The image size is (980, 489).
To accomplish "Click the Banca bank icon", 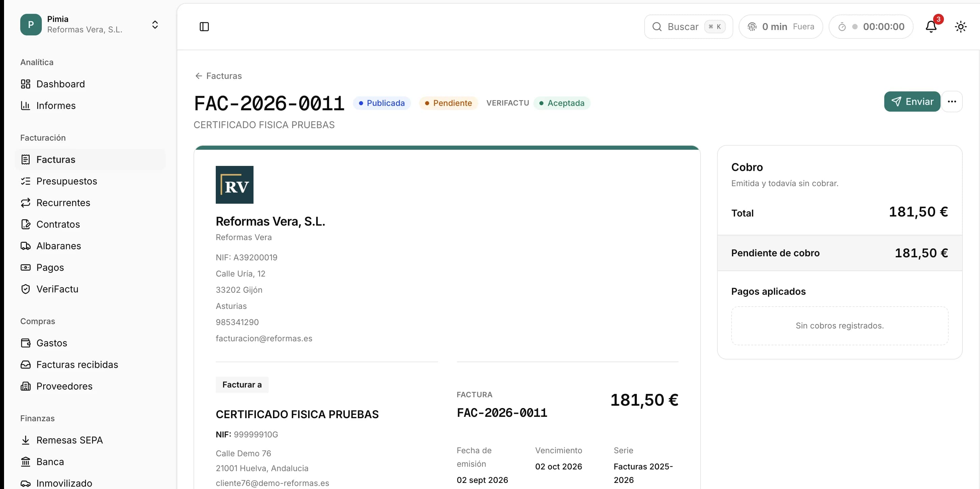I will tap(26, 462).
